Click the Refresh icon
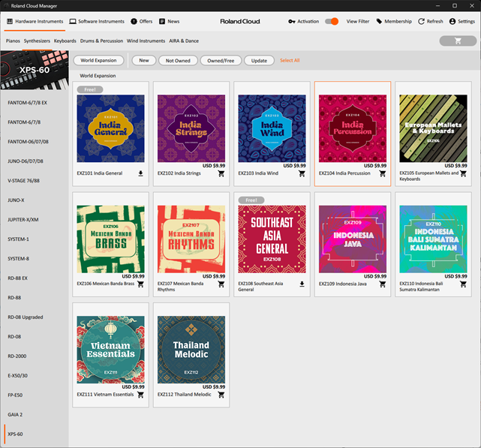 [421, 22]
